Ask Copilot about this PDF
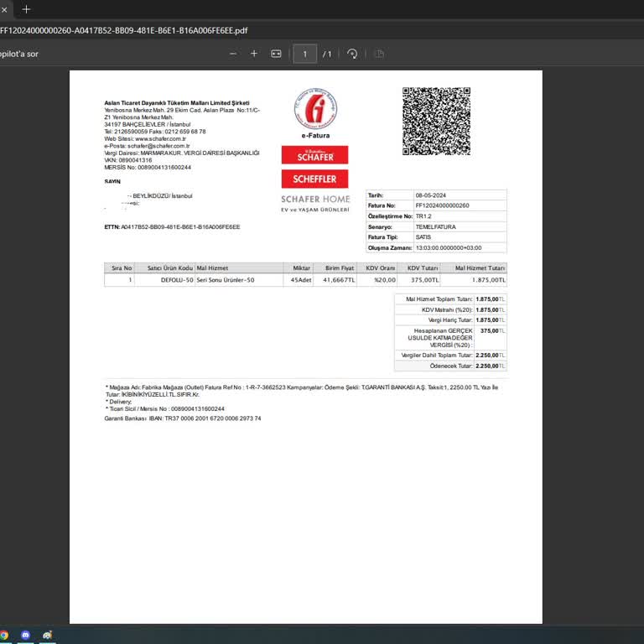The height and width of the screenshot is (644, 644). pos(18,54)
